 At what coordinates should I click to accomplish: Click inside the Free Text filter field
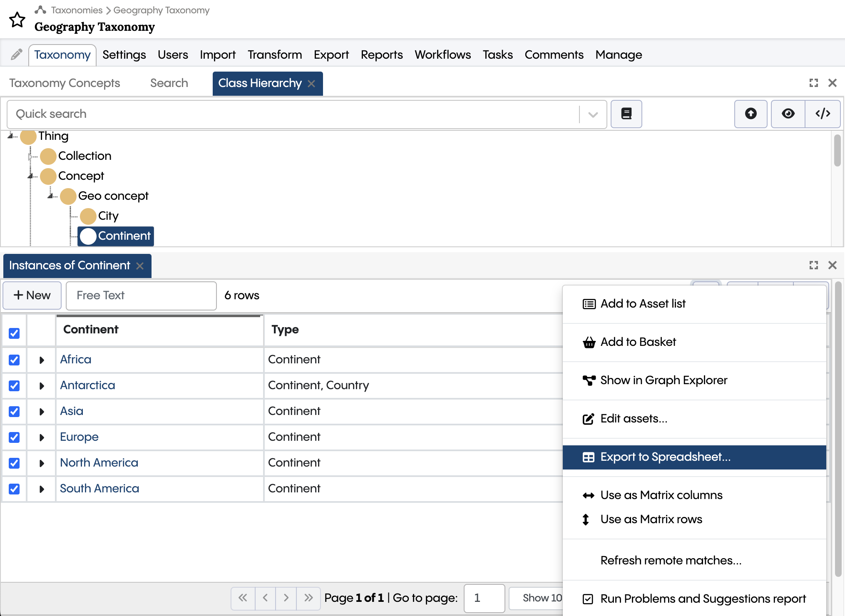click(x=141, y=296)
